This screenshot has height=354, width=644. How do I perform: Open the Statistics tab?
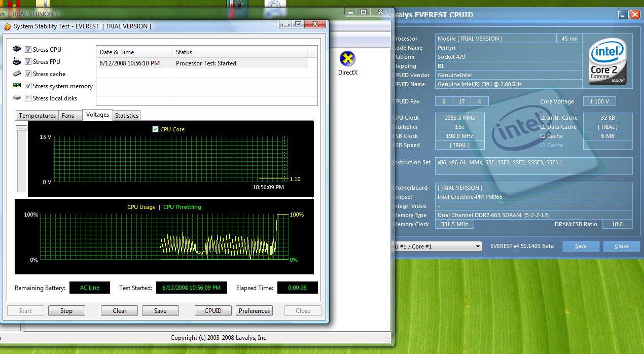tap(126, 115)
